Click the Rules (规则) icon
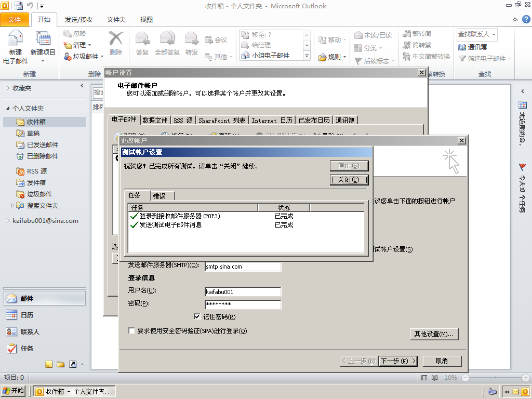The width and height of the screenshot is (532, 399). tap(322, 57)
